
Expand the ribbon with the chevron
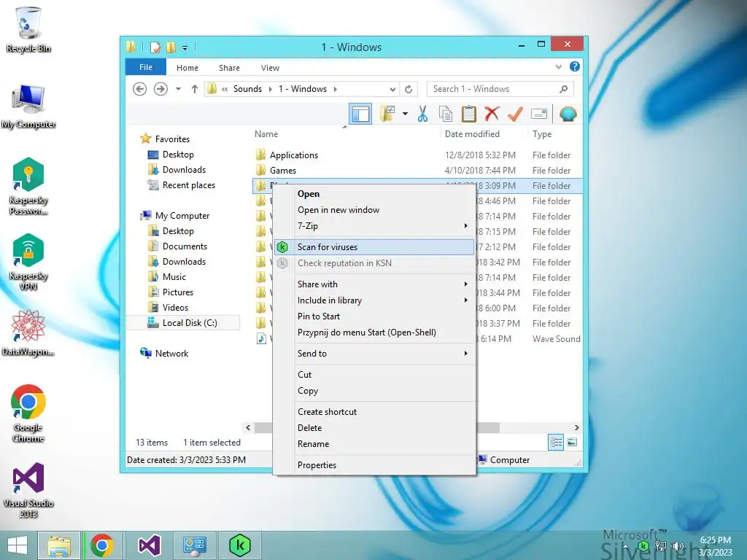coord(559,67)
